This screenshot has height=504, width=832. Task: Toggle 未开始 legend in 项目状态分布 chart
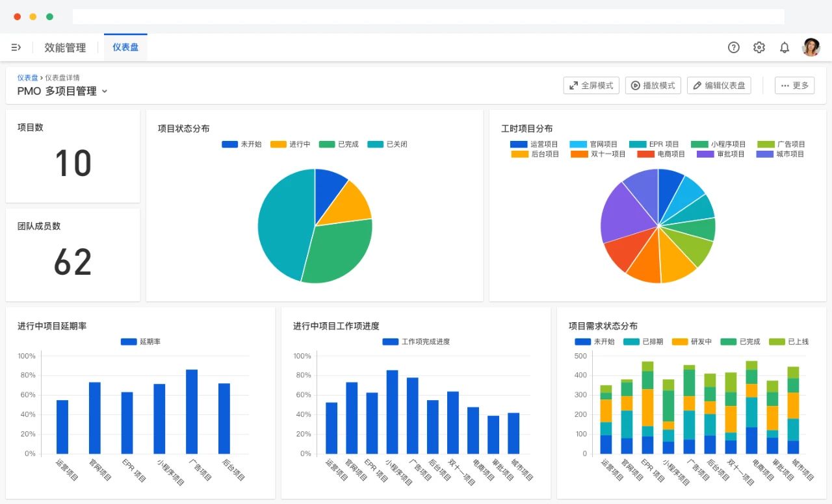coord(242,144)
